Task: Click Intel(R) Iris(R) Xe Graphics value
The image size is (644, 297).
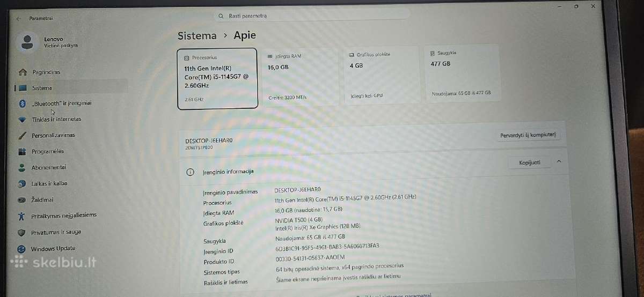Action: click(318, 227)
